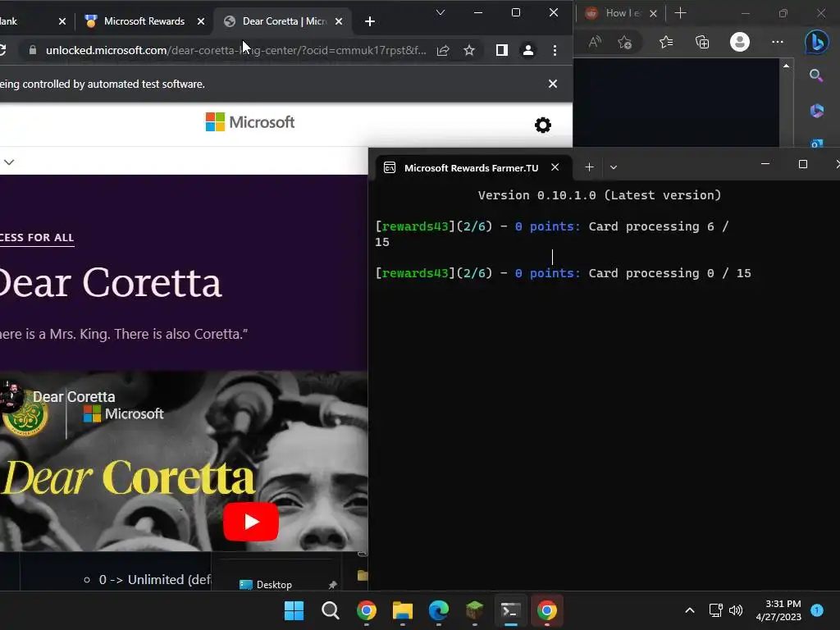Open Chrome three-dot menu

pos(555,50)
